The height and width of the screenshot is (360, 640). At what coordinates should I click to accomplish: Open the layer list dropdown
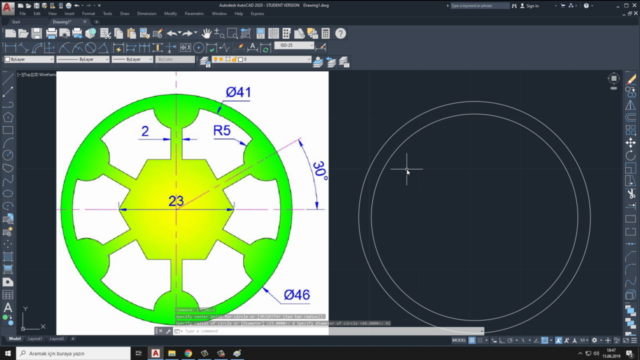click(x=262, y=60)
